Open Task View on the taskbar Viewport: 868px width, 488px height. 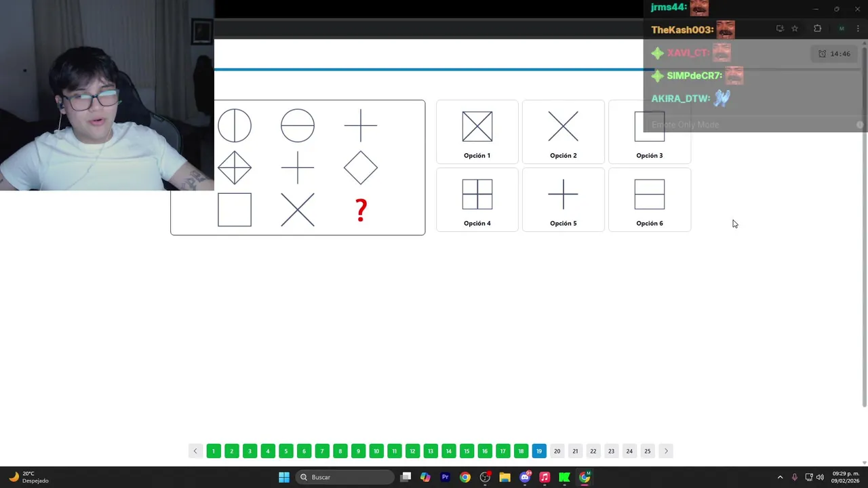click(406, 477)
